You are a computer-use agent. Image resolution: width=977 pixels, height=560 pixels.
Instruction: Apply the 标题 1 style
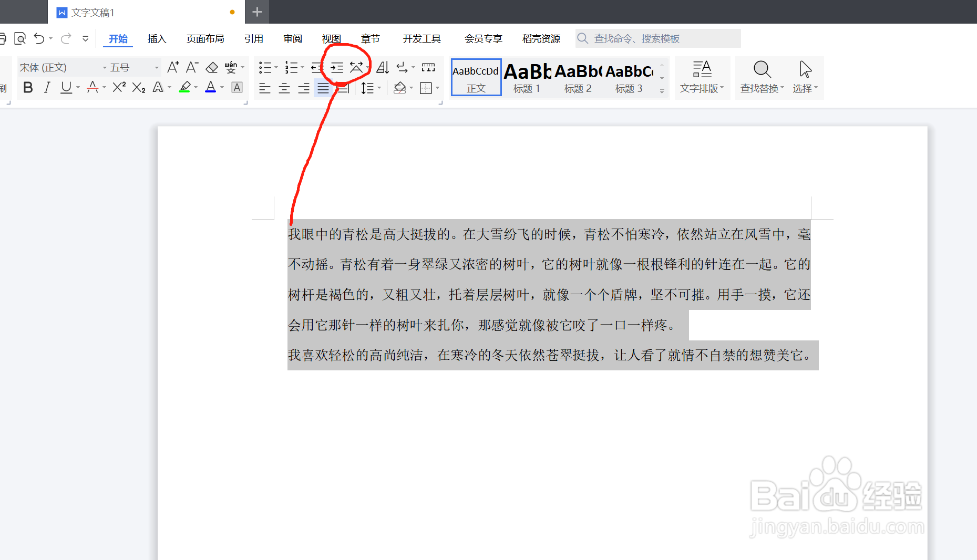527,77
